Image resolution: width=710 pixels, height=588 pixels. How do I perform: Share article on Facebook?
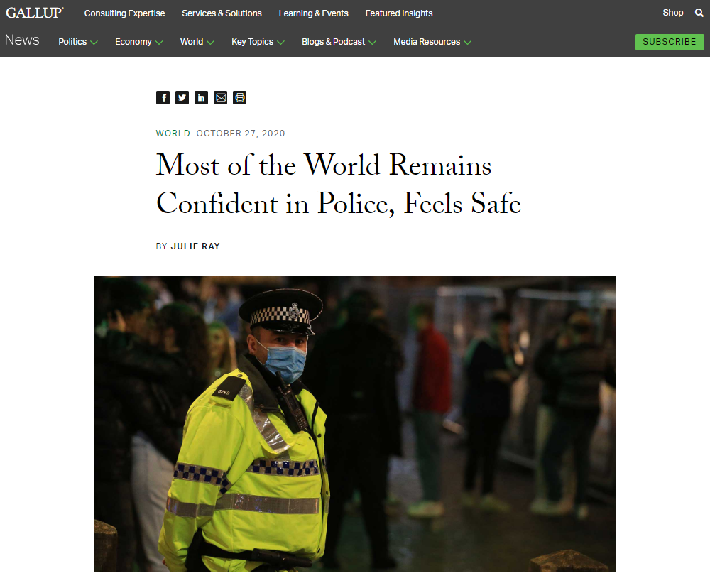pyautogui.click(x=163, y=97)
